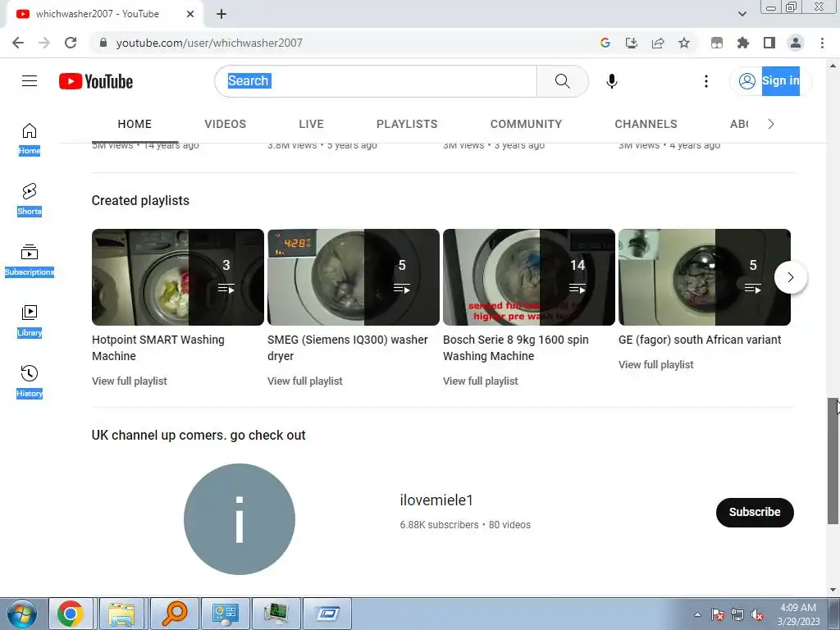Viewport: 840px width, 630px height.
Task: Open the Extensions puzzle icon
Action: pyautogui.click(x=743, y=43)
